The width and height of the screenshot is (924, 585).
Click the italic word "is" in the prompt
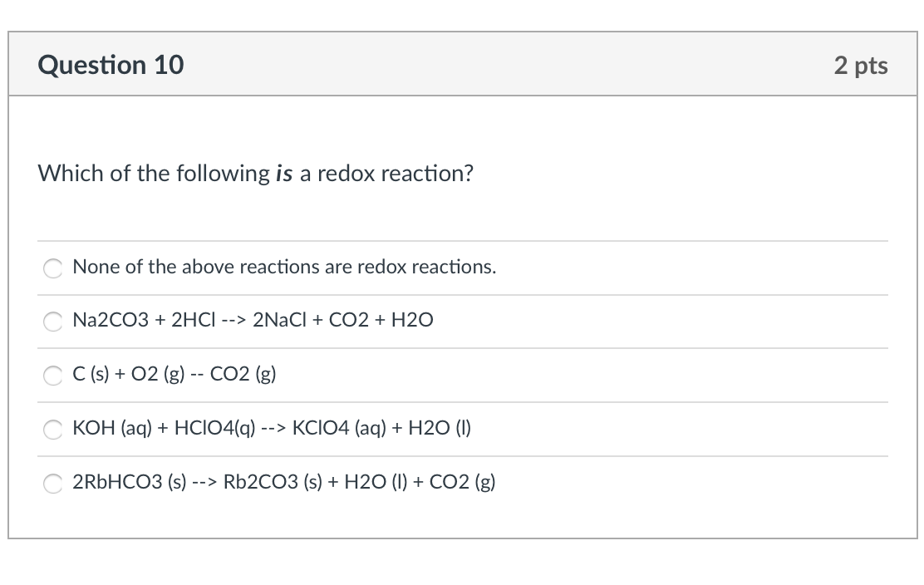point(283,174)
